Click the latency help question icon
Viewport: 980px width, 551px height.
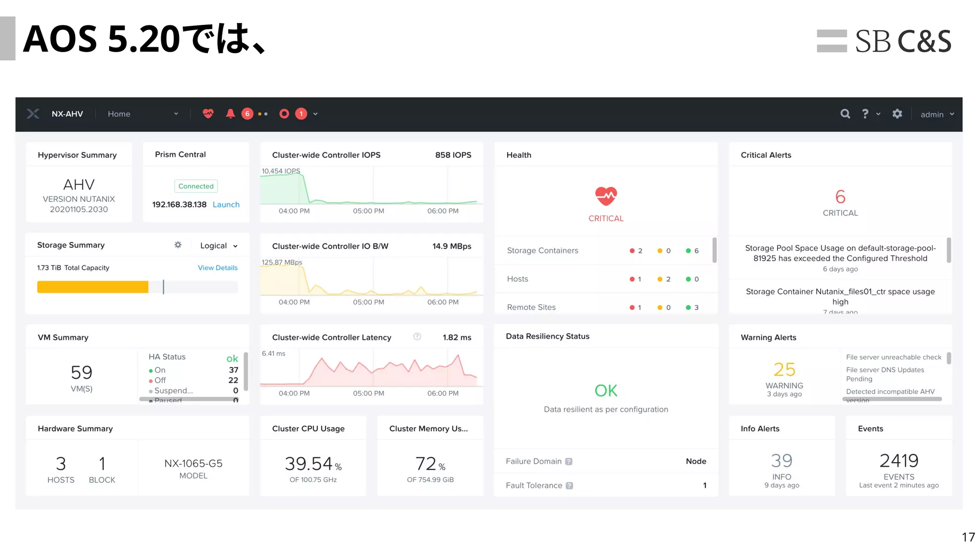click(417, 337)
